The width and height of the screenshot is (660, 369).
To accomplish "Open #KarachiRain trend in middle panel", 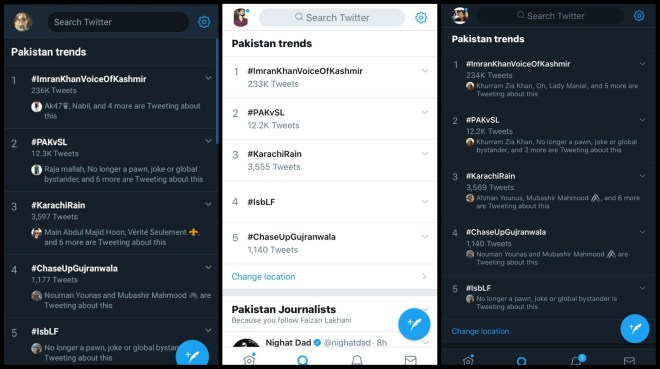I will [274, 154].
